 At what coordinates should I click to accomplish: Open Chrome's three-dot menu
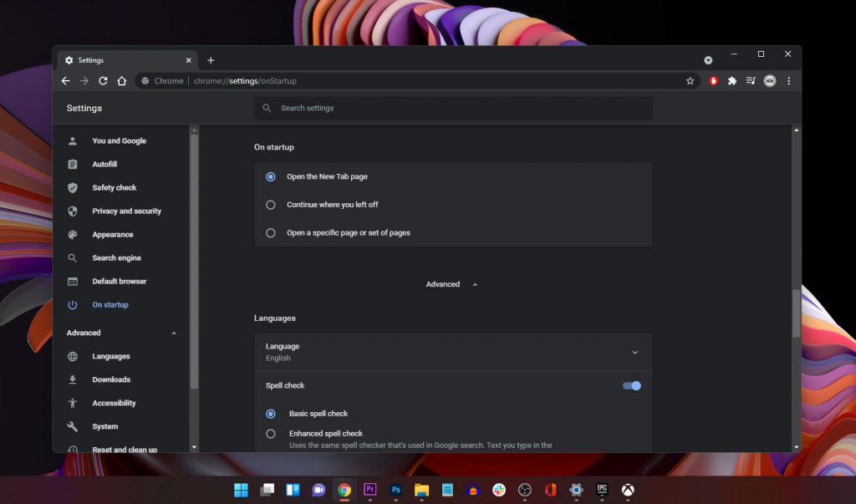(x=789, y=81)
